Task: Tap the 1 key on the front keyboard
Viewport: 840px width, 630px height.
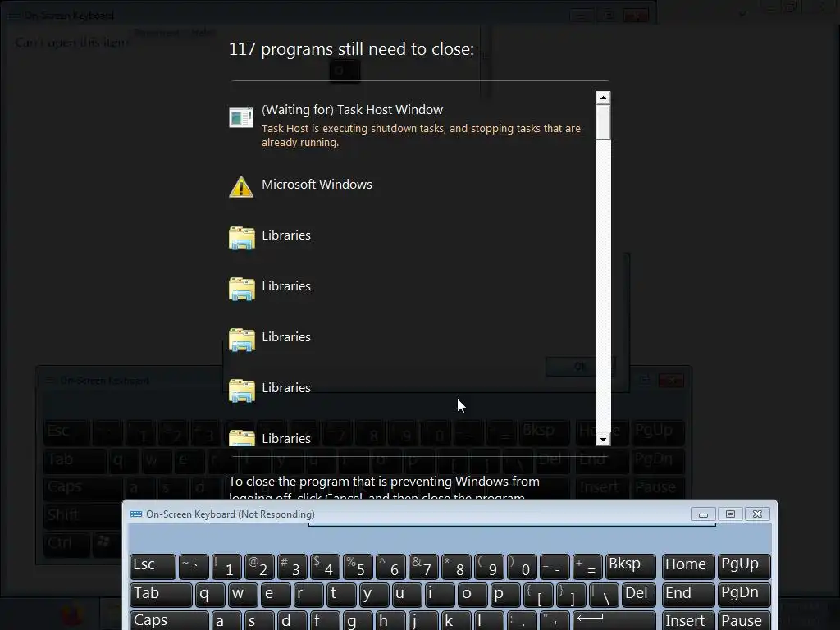Action: click(x=226, y=566)
